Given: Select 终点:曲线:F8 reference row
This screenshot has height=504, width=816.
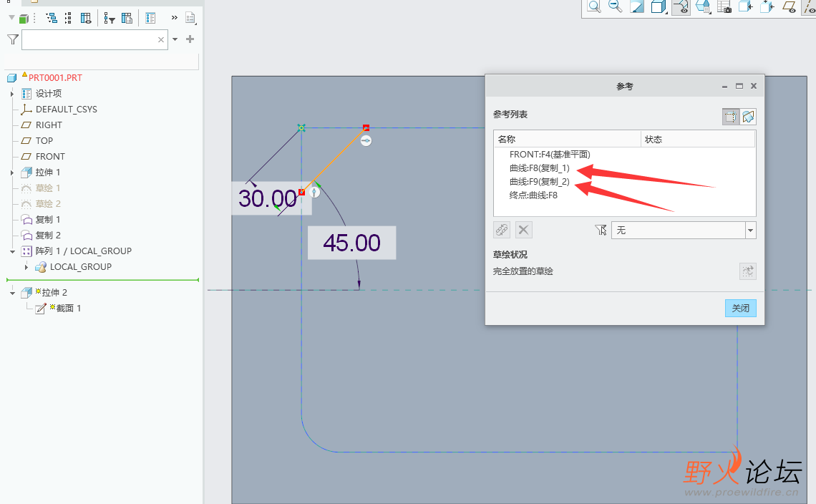Looking at the screenshot, I should tap(533, 195).
